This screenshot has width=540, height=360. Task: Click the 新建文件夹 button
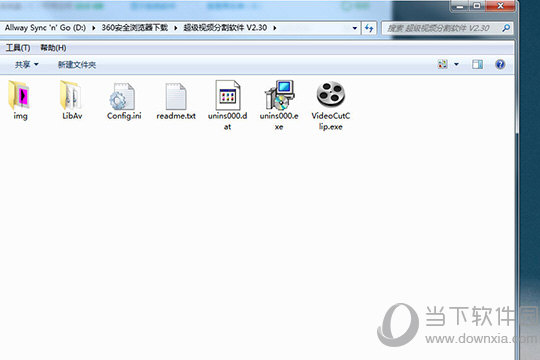pyautogui.click(x=77, y=64)
